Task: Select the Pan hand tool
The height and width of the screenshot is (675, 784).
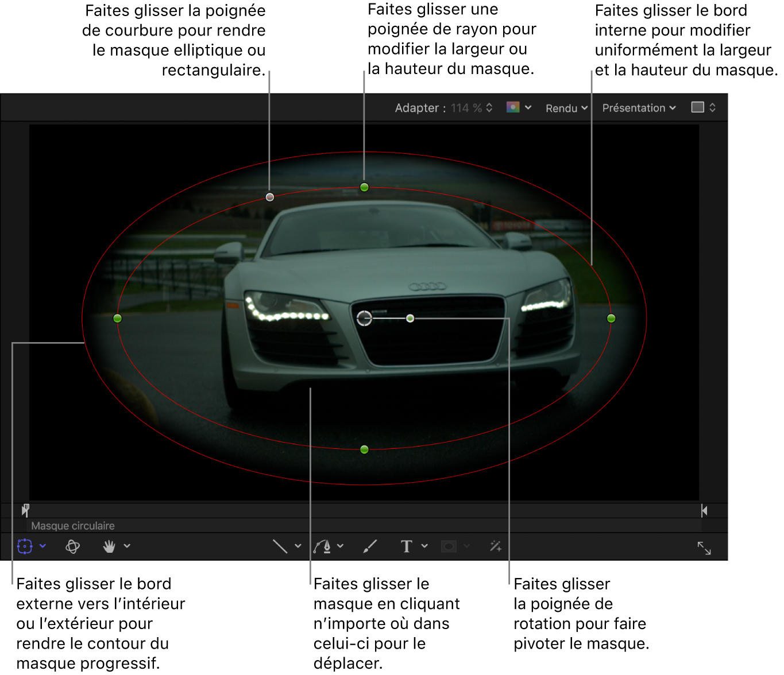Action: [x=109, y=546]
